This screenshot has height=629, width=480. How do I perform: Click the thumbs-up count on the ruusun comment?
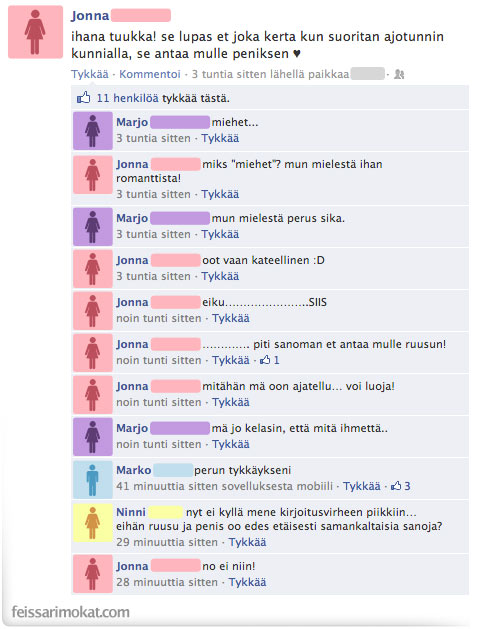[269, 360]
